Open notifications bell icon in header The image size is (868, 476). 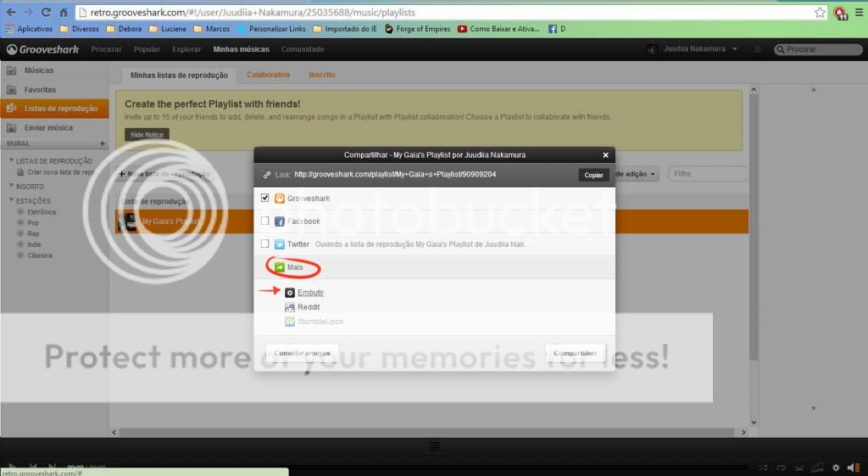(x=757, y=49)
